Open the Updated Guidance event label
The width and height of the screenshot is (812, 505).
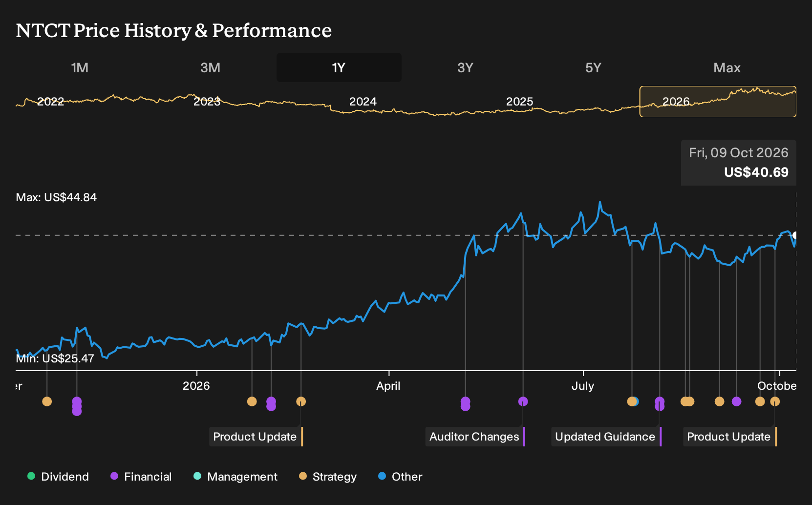(606, 437)
